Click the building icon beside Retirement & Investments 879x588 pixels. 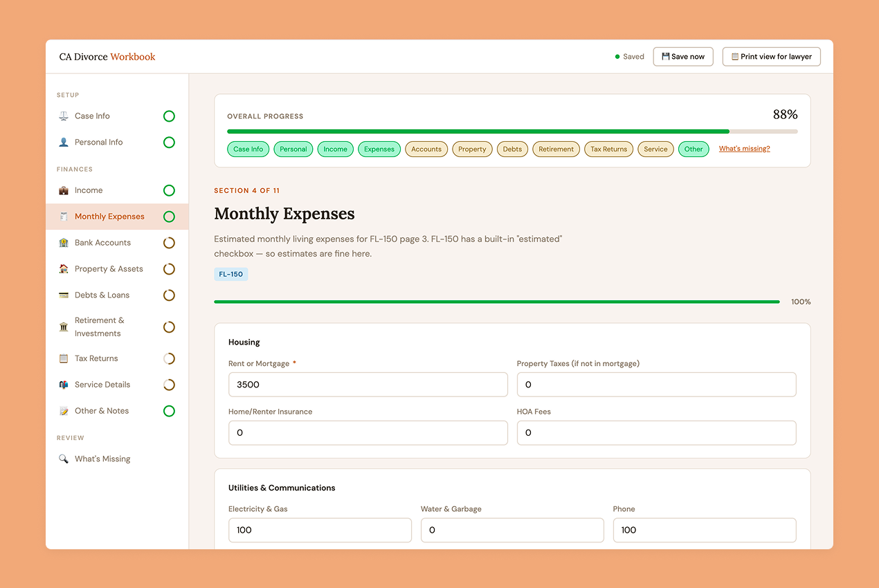pos(64,327)
